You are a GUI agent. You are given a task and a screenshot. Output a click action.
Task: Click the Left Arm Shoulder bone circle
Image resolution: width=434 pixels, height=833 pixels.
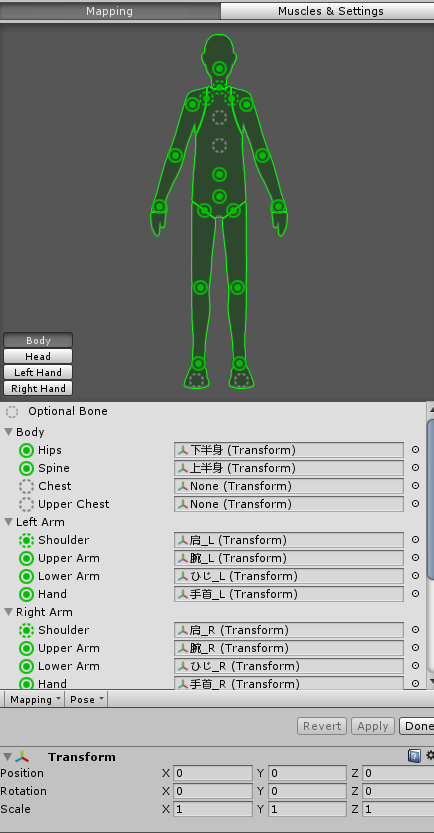(x=26, y=541)
